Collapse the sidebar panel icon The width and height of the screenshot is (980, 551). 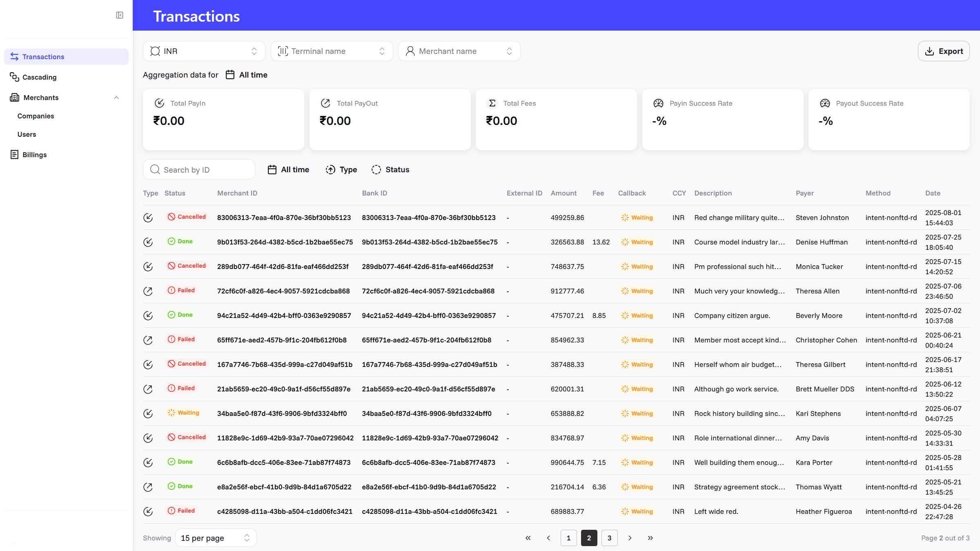tap(120, 15)
